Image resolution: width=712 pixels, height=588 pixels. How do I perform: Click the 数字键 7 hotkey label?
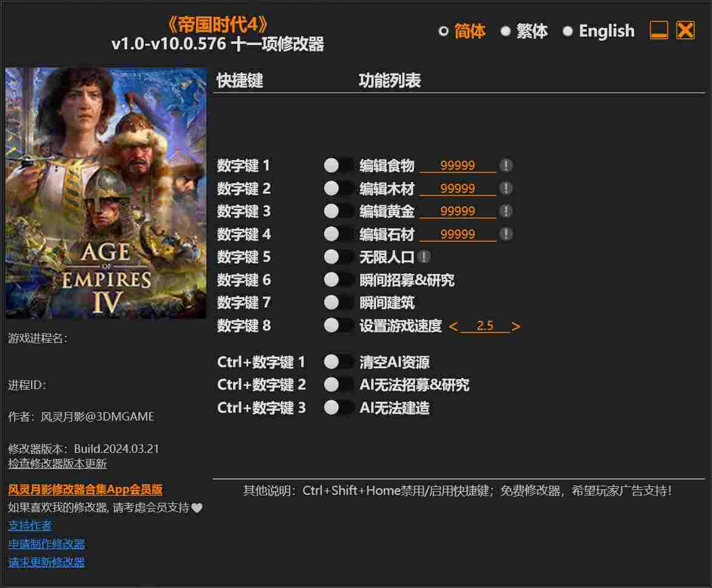[243, 303]
